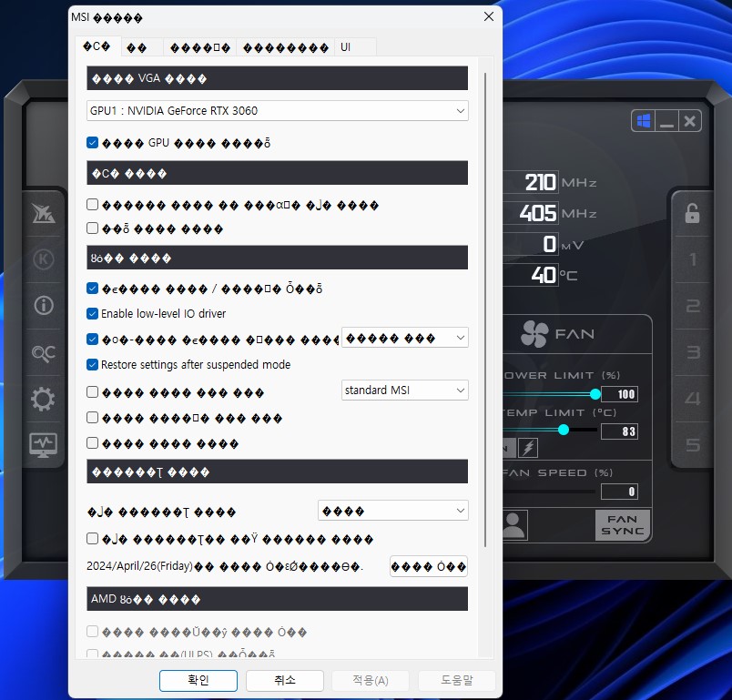Open the tab immediately left of UI
The width and height of the screenshot is (732, 700).
coord(285,47)
